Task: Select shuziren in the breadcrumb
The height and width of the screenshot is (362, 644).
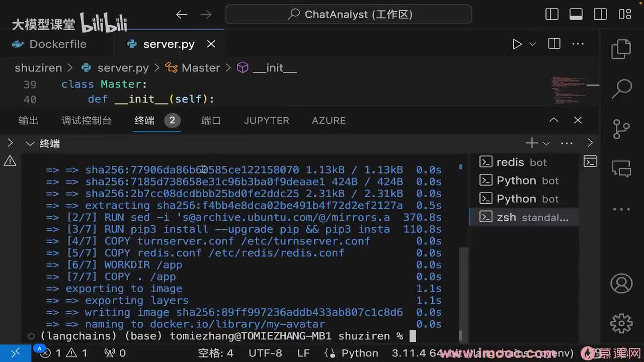Action: tap(38, 68)
